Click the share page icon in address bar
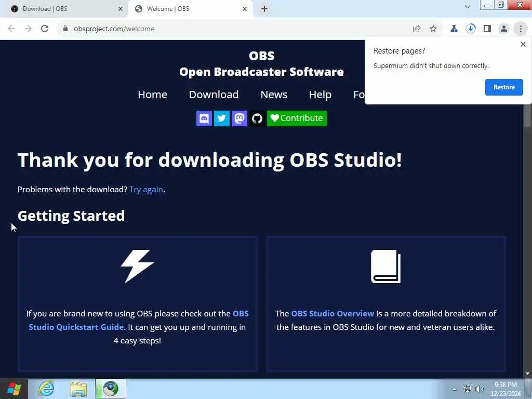 pos(417,29)
